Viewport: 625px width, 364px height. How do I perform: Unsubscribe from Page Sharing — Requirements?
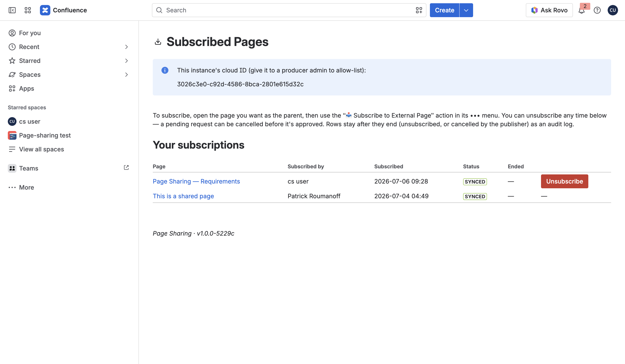[x=564, y=182]
